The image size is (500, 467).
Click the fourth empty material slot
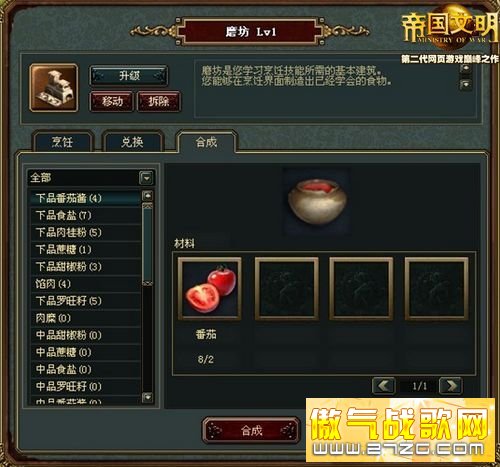pyautogui.click(x=436, y=288)
